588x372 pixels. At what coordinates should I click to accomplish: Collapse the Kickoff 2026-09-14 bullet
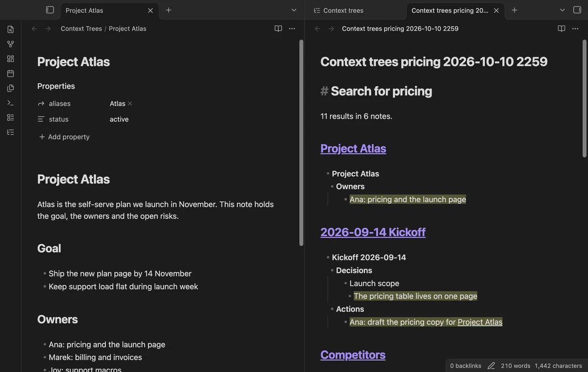(328, 257)
